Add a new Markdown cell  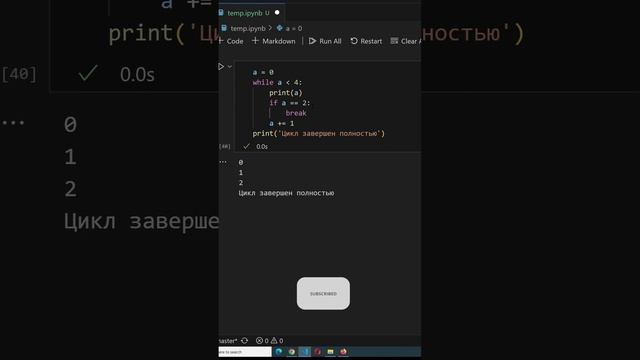(x=273, y=41)
